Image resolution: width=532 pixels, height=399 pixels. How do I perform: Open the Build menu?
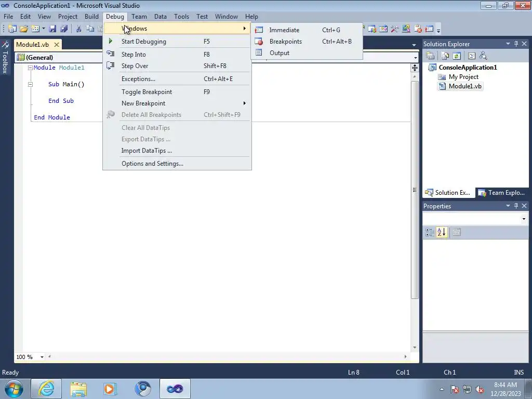click(x=91, y=16)
